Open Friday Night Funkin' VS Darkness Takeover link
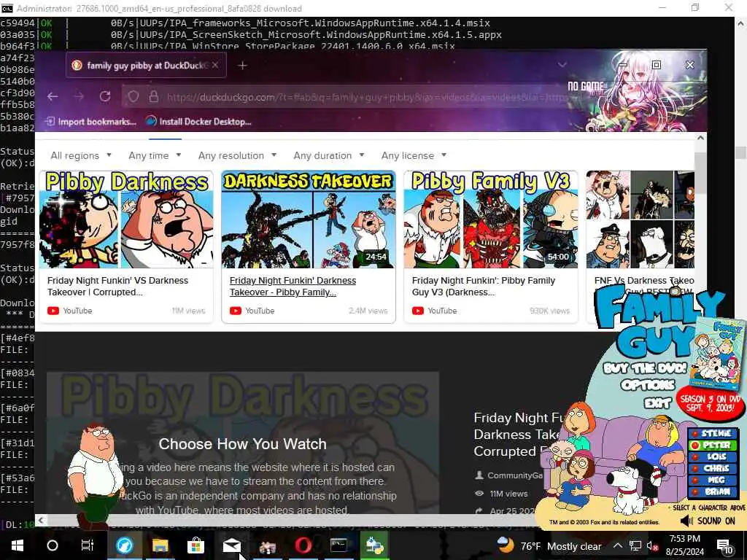747x560 pixels. (117, 286)
